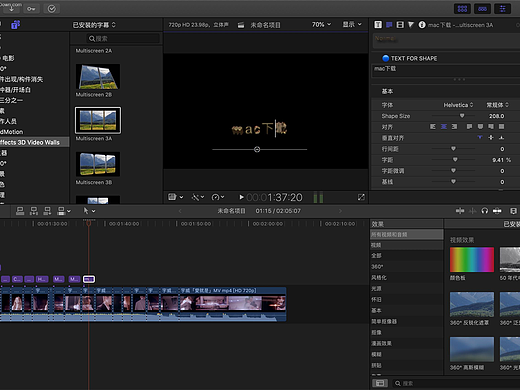Viewport: 520px width, 390px height.
Task: Open the 已安装的字幕 filter dropdown
Action: [94, 25]
